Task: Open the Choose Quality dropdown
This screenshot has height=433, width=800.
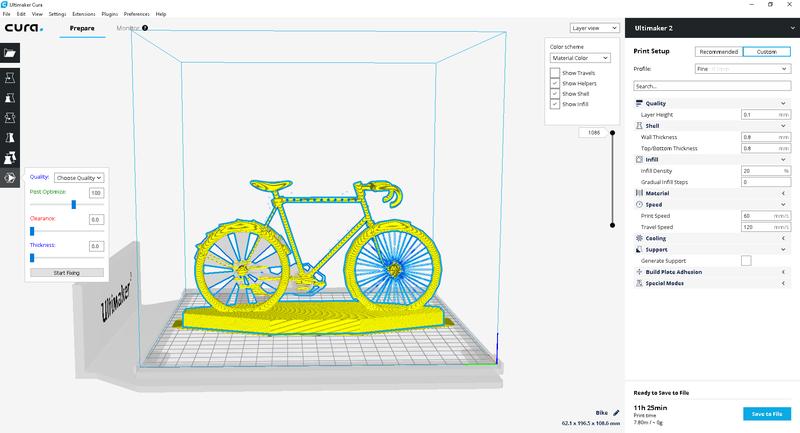Action: point(79,177)
